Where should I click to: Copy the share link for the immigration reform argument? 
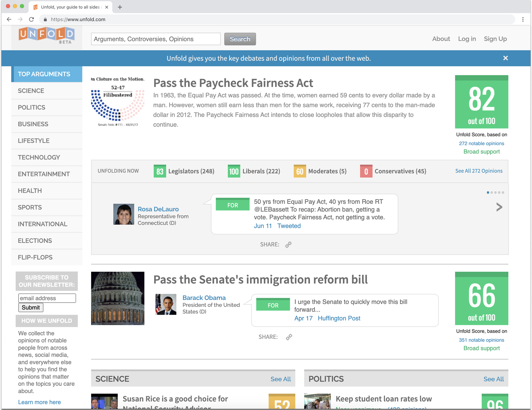click(289, 337)
